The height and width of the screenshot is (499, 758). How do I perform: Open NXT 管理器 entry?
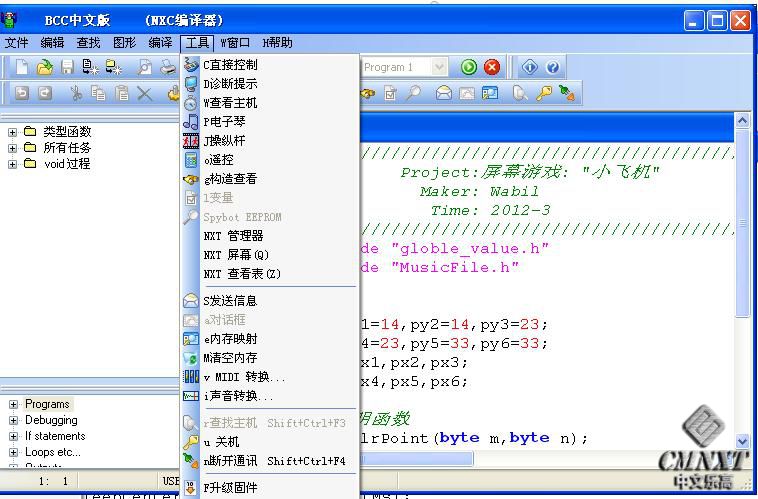270,236
